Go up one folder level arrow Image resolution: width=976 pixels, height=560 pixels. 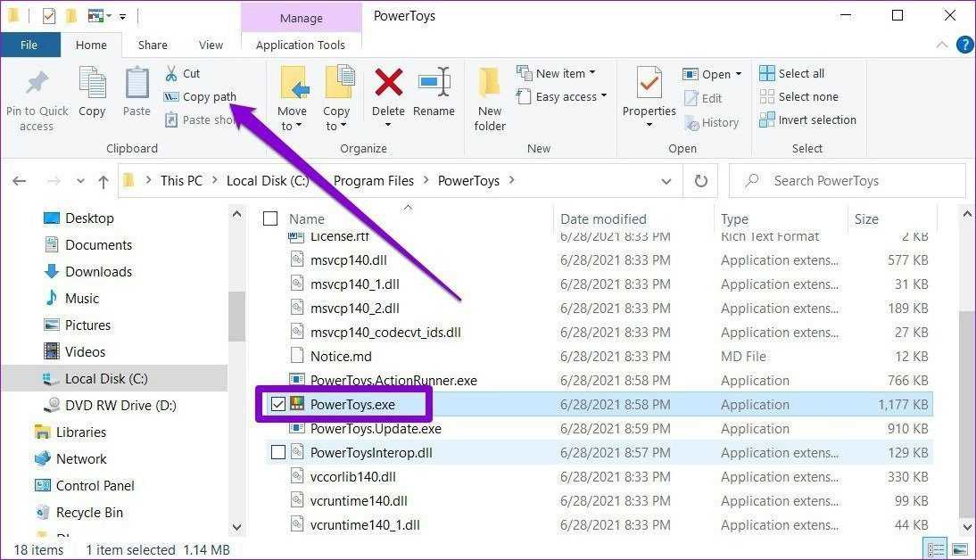[103, 181]
